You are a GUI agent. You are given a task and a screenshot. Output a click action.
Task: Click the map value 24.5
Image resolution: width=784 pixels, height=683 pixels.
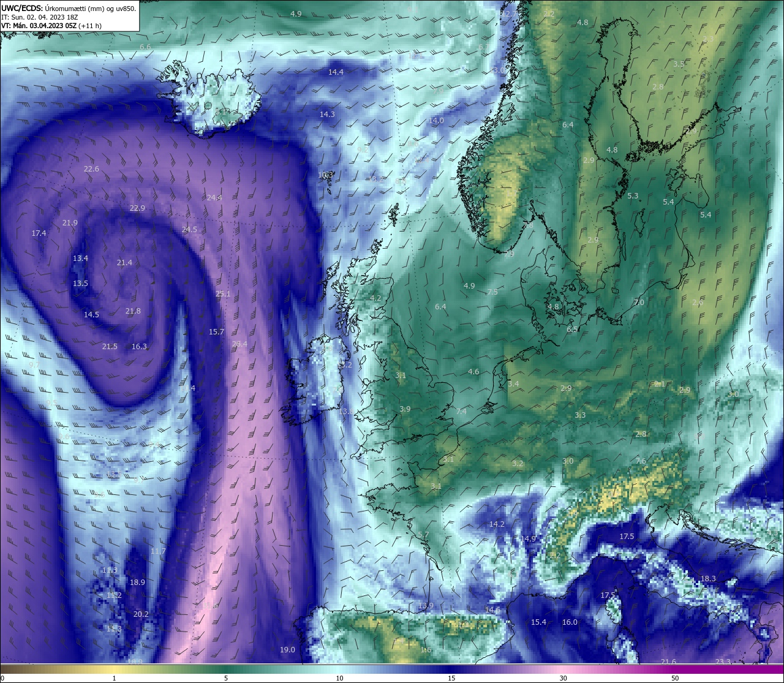(189, 230)
